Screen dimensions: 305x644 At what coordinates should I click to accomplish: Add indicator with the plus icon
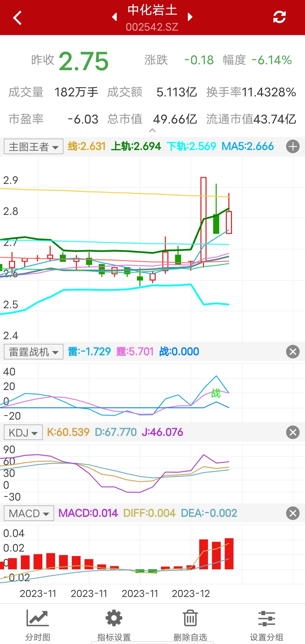tap(293, 147)
